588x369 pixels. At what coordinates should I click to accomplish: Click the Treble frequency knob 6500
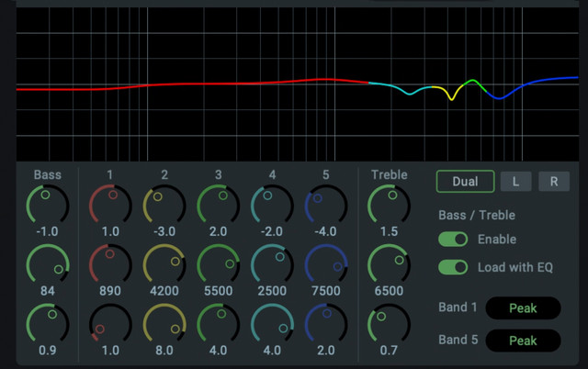389,264
